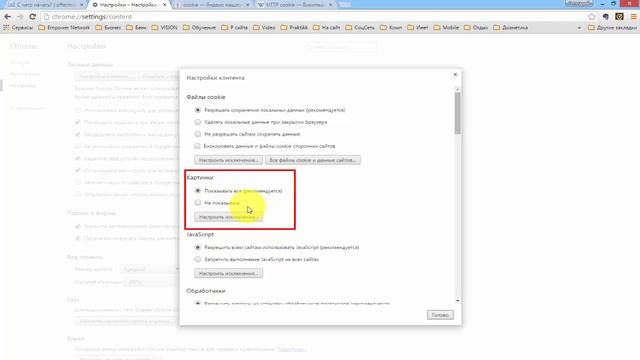640x360 pixels.
Task: Open a new tab with the new-tab button
Action: pos(345,5)
